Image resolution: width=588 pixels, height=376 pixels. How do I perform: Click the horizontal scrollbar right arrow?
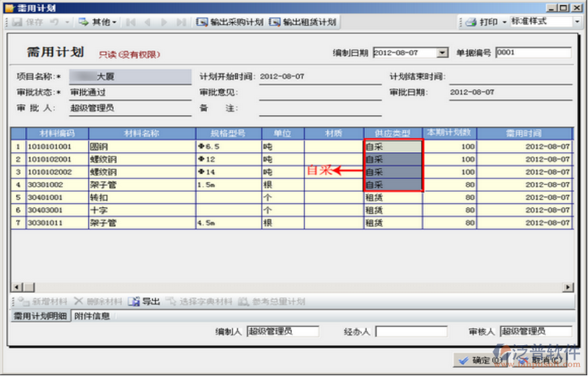568,286
